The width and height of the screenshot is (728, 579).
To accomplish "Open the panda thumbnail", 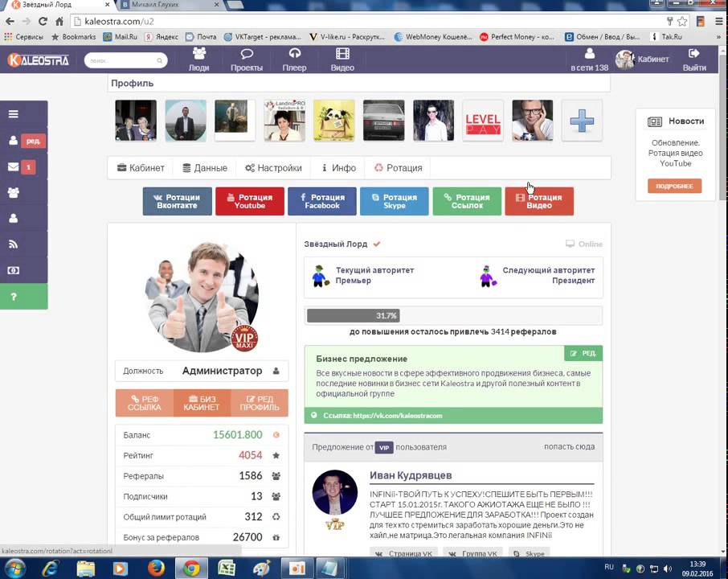I will (x=334, y=121).
